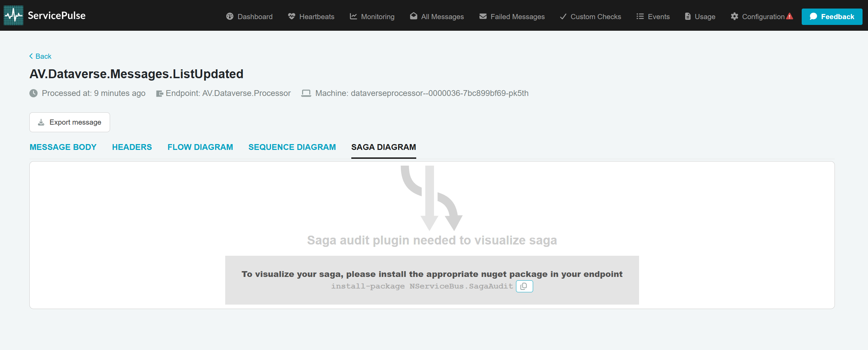Switch to the Message Body tab
Screen dimensions: 868x350
pos(63,147)
